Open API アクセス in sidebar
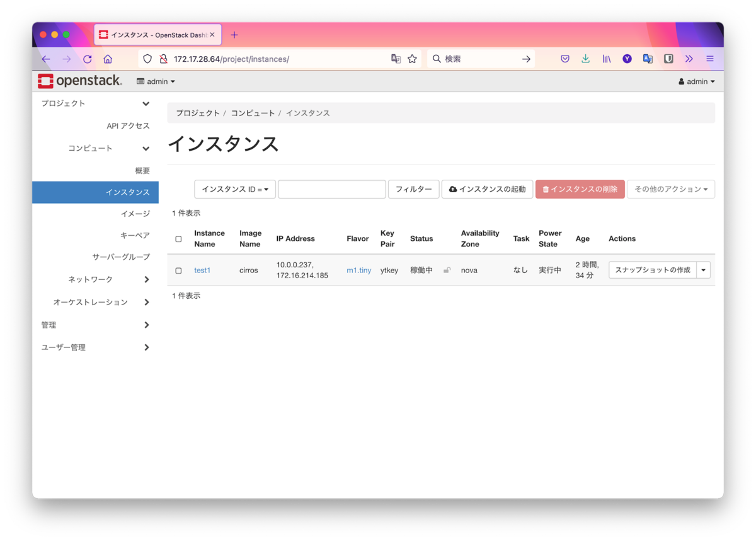The width and height of the screenshot is (756, 541). pos(129,126)
